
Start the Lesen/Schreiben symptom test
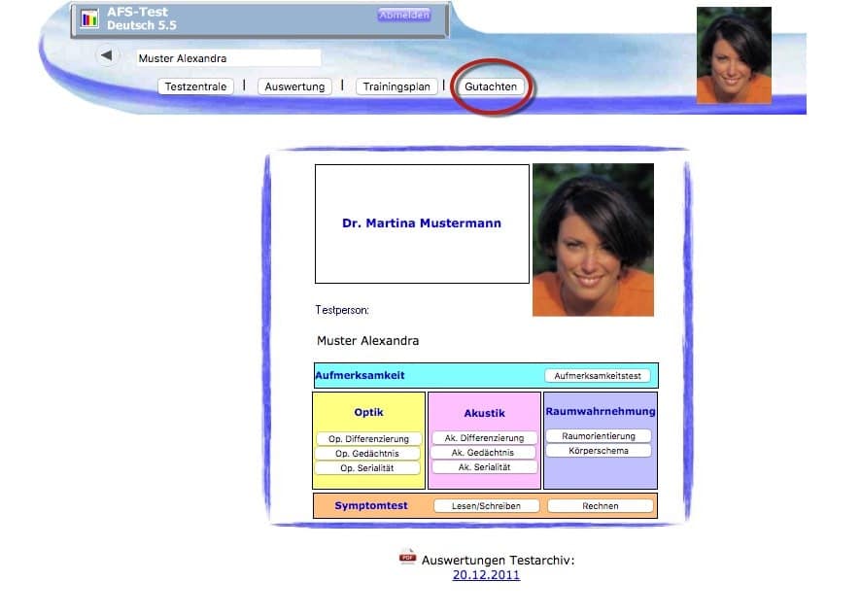[487, 506]
